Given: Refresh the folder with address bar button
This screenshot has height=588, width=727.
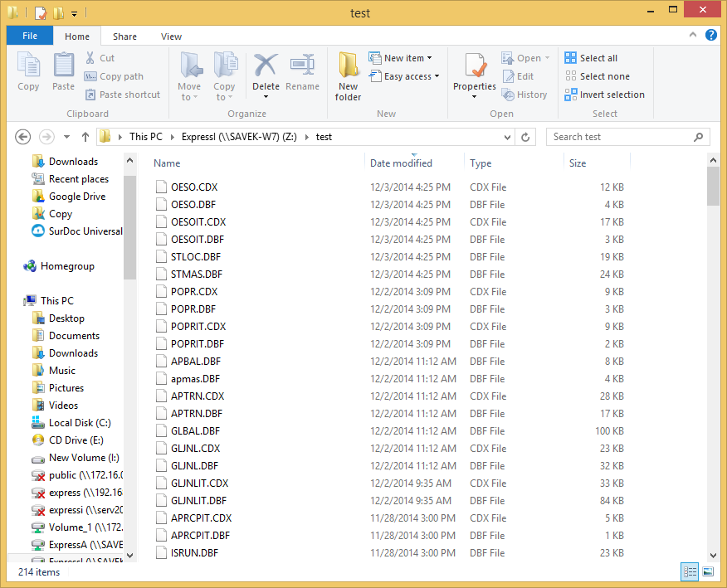Looking at the screenshot, I should [525, 137].
